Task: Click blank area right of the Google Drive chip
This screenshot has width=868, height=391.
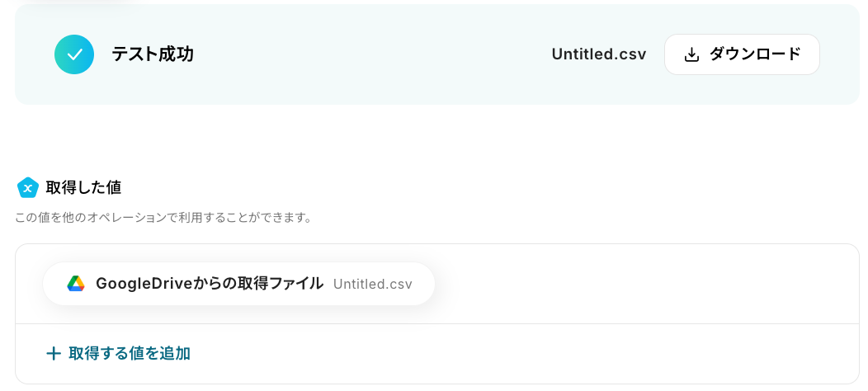Action: click(x=644, y=284)
